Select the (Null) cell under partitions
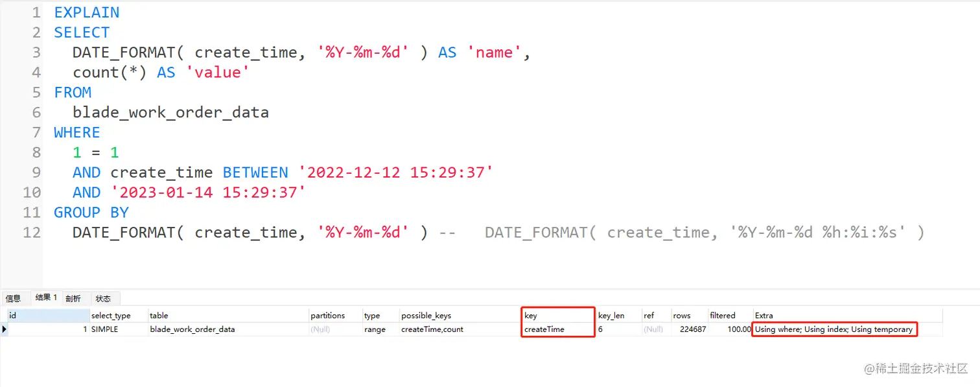980x387 pixels. tap(335, 329)
